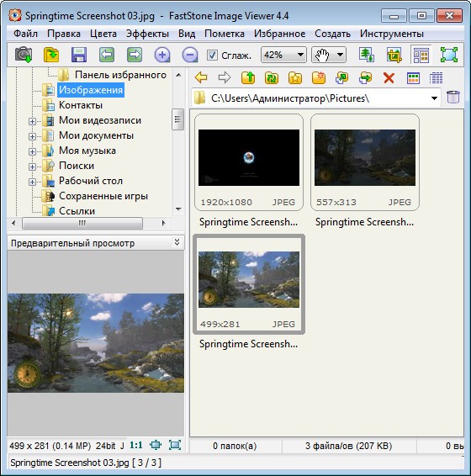Screen dimensions: 471x476
Task: Zoom in using the plus magnifier icon
Action: pyautogui.click(x=162, y=55)
